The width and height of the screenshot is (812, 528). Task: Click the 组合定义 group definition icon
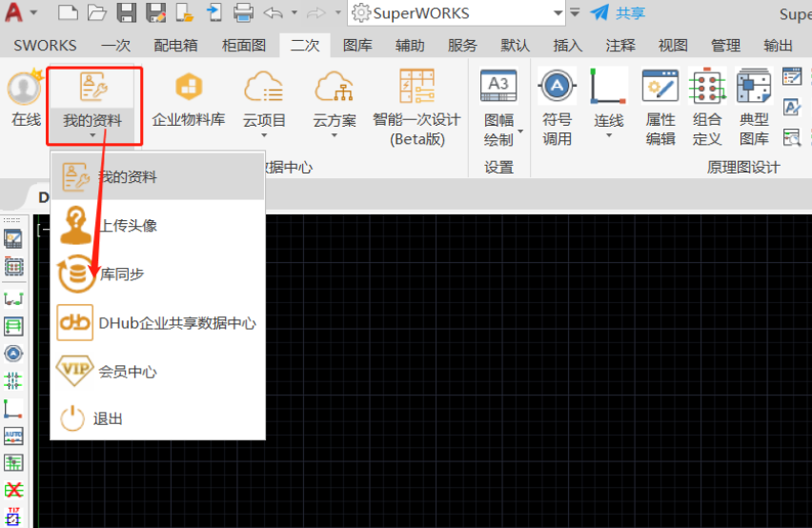[x=707, y=86]
